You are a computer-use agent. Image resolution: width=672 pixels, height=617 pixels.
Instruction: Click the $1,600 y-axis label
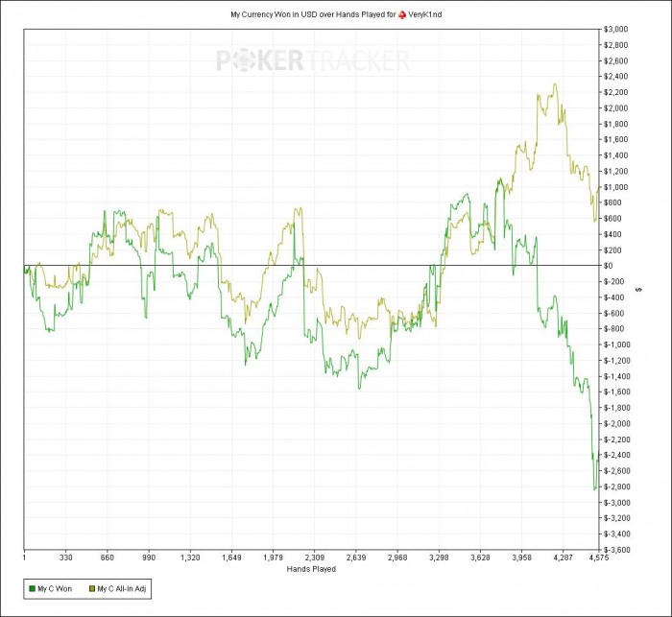(x=616, y=140)
